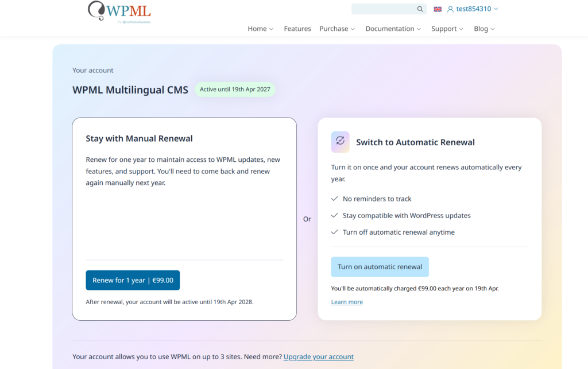Open the Purchase dropdown menu

[334, 28]
